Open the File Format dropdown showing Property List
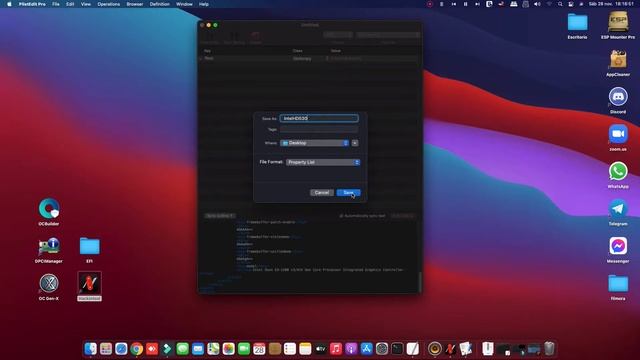This screenshot has height=360, width=640. pos(323,162)
